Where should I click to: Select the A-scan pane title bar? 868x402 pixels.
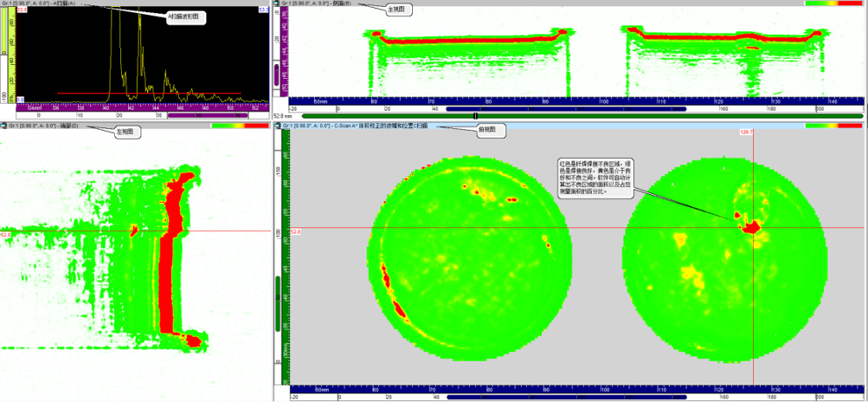(130, 3)
